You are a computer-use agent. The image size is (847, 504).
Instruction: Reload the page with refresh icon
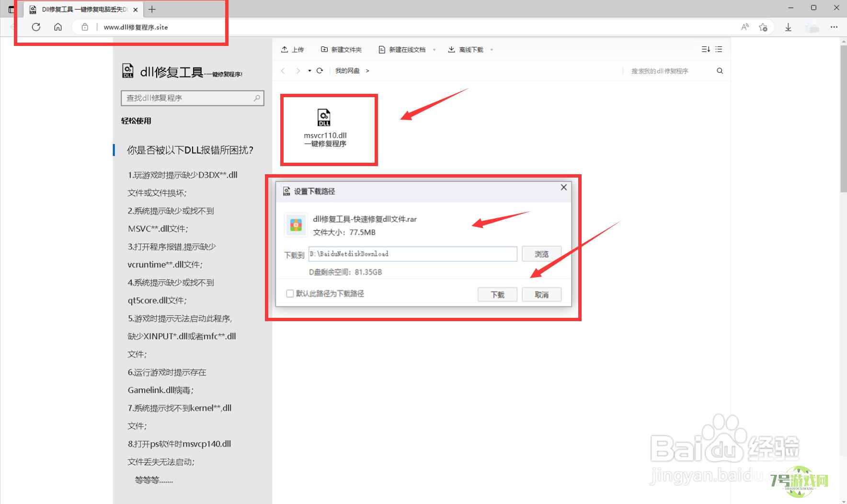click(x=36, y=27)
